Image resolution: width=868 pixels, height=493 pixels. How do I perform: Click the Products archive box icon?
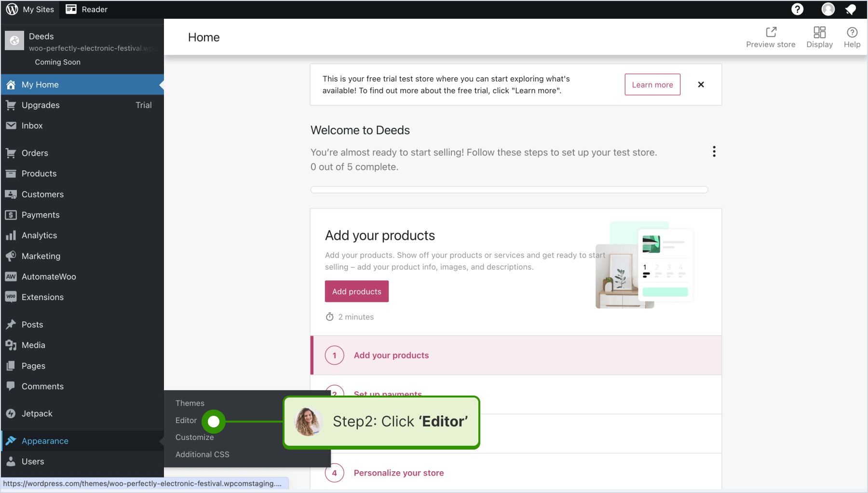11,174
